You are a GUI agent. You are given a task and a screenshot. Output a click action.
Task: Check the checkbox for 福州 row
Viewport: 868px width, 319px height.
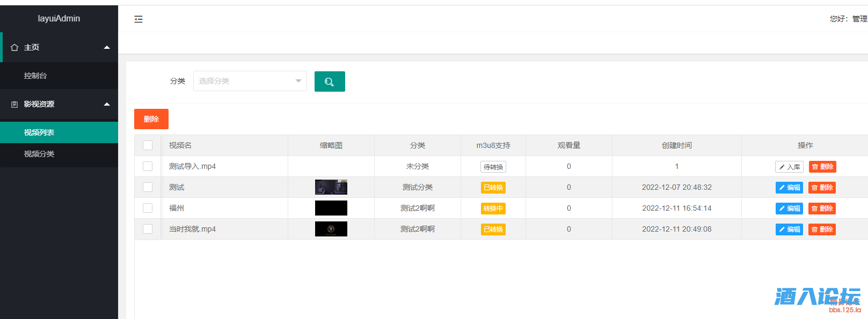pos(148,208)
